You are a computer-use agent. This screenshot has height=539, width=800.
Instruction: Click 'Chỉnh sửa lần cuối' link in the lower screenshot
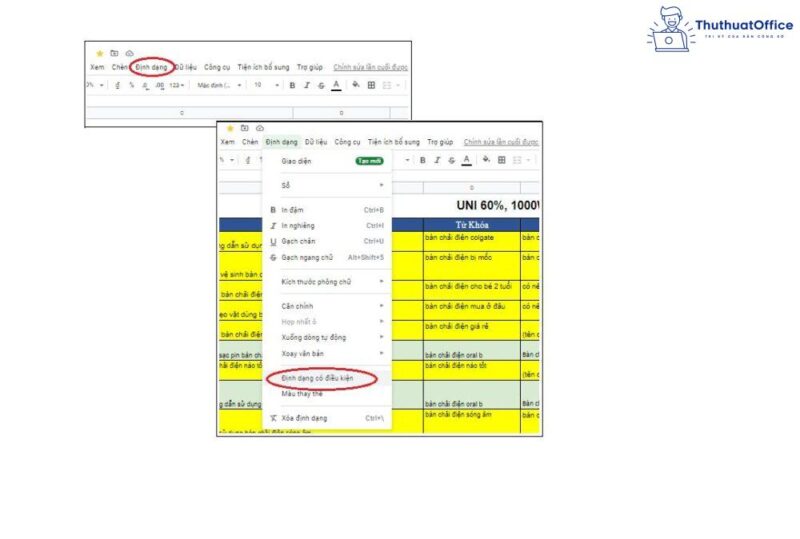501,142
